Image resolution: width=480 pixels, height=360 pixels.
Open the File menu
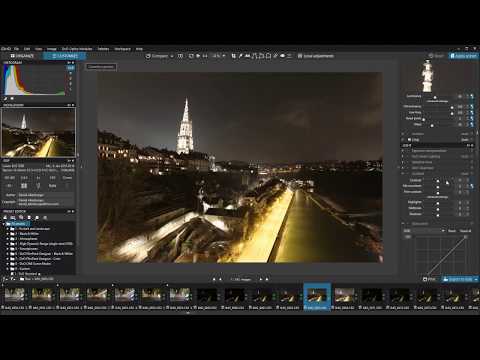click(x=16, y=49)
